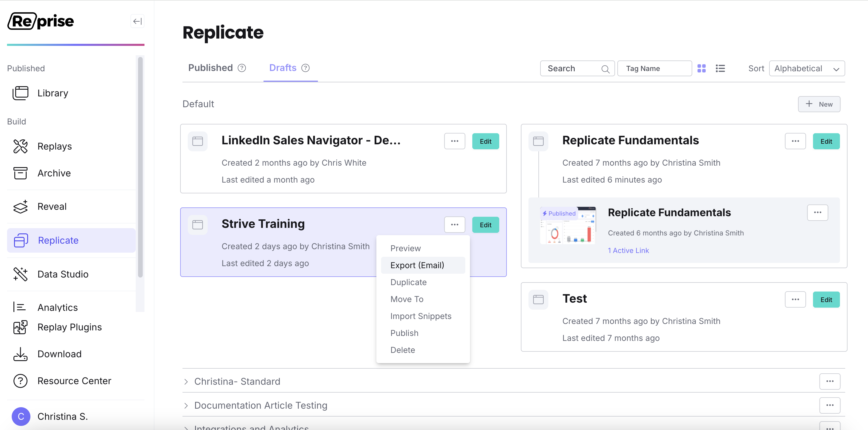Edit the Strive Training draft
This screenshot has width=868, height=430.
(x=485, y=225)
